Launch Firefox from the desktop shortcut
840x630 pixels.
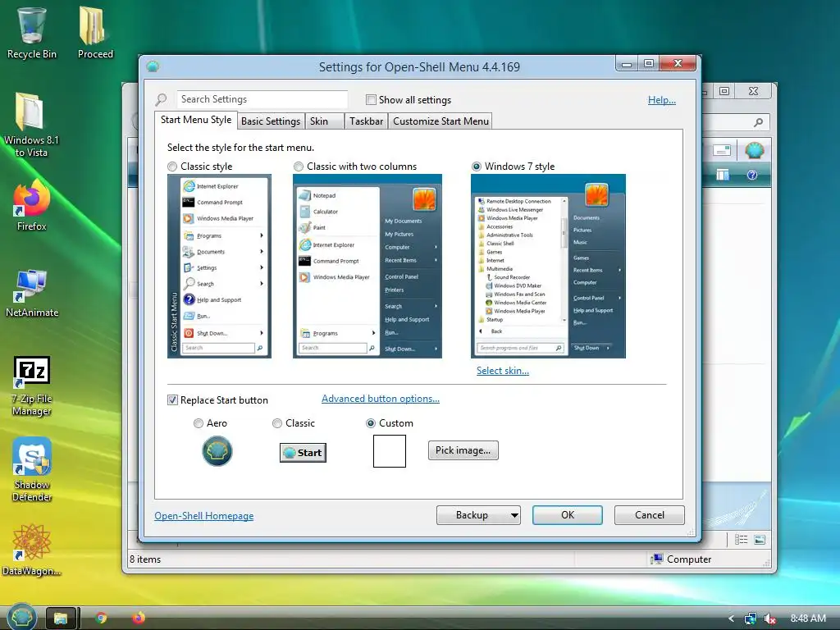(x=31, y=205)
